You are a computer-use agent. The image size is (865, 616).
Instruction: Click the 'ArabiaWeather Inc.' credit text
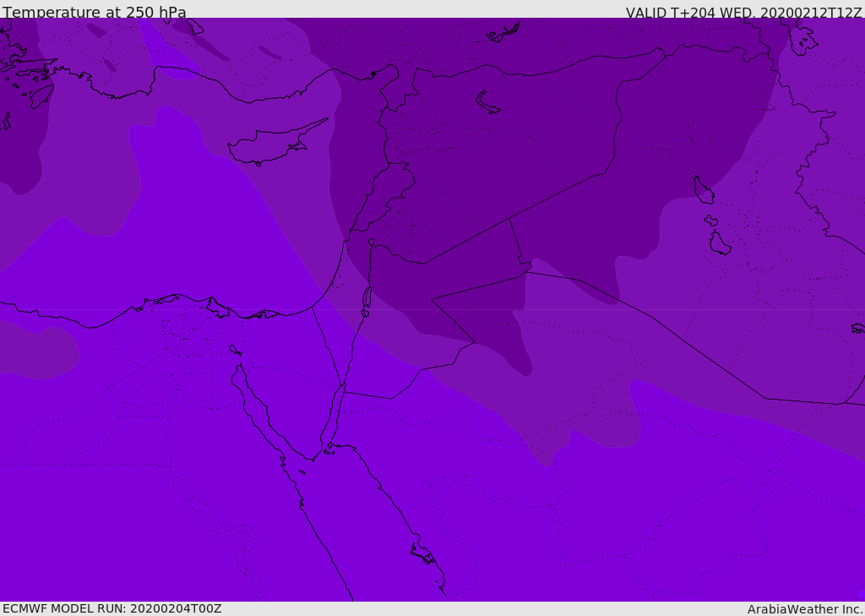pyautogui.click(x=805, y=609)
